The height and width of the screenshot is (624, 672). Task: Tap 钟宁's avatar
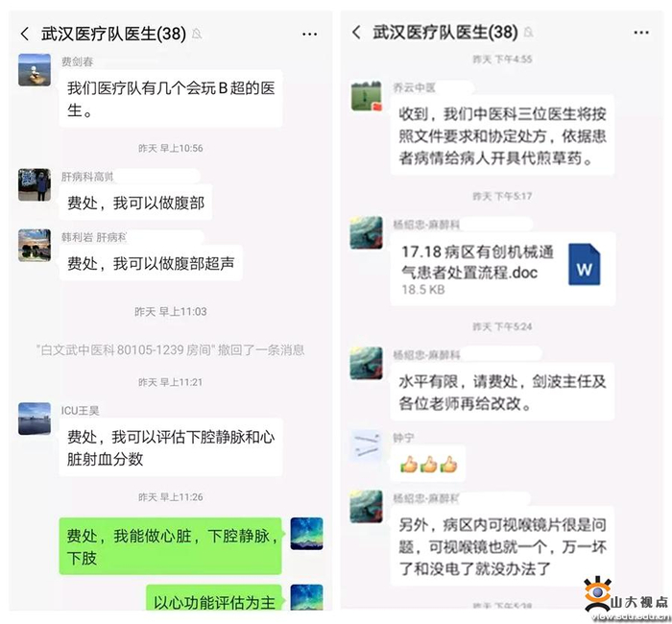point(366,446)
